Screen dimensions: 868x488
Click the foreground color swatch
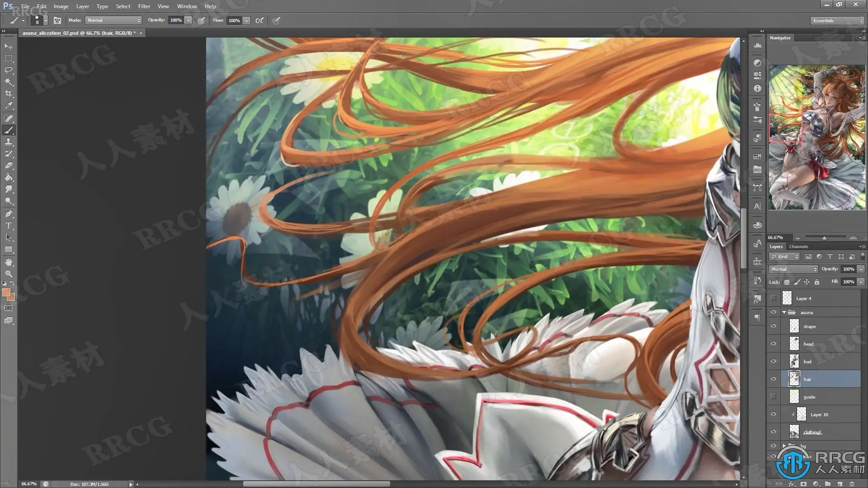(x=6, y=293)
